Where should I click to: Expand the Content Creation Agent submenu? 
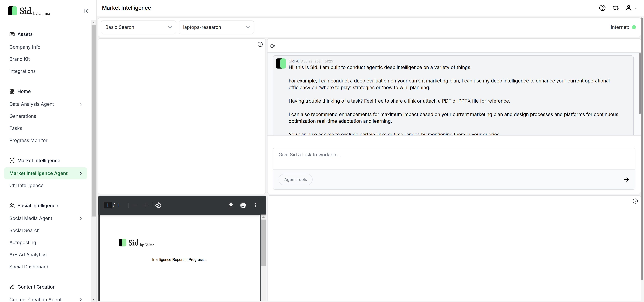pos(81,299)
